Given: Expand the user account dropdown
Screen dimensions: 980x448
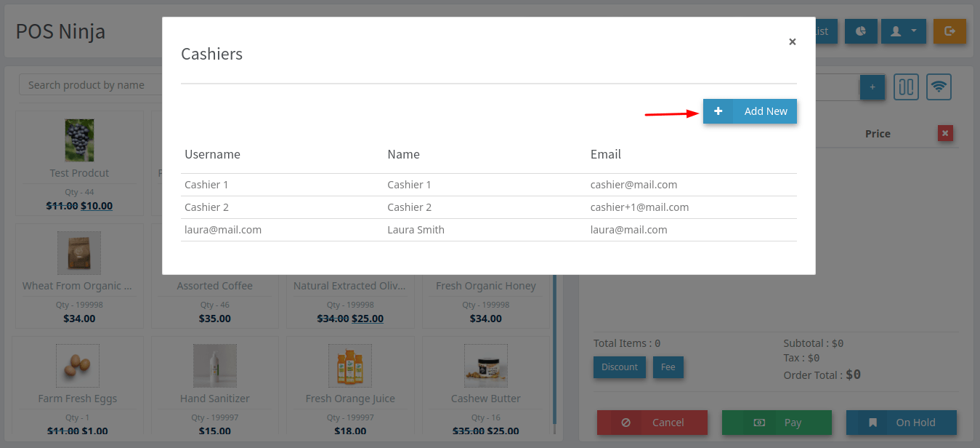Looking at the screenshot, I should (903, 31).
